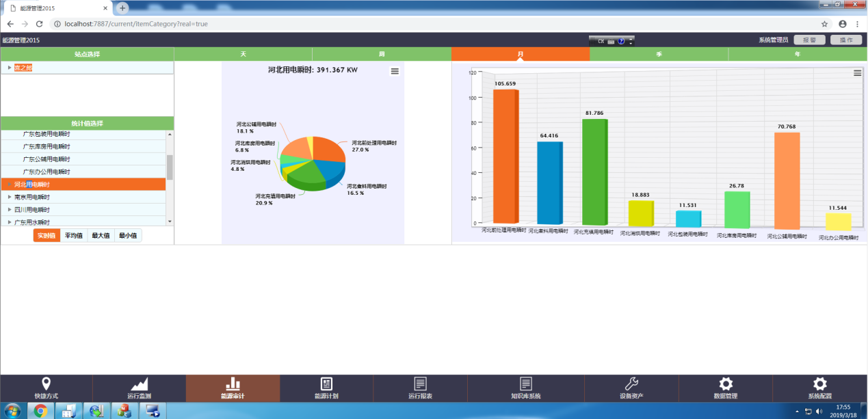Expand the 喜之郎 site tree node
868x419 pixels.
pyautogui.click(x=10, y=68)
